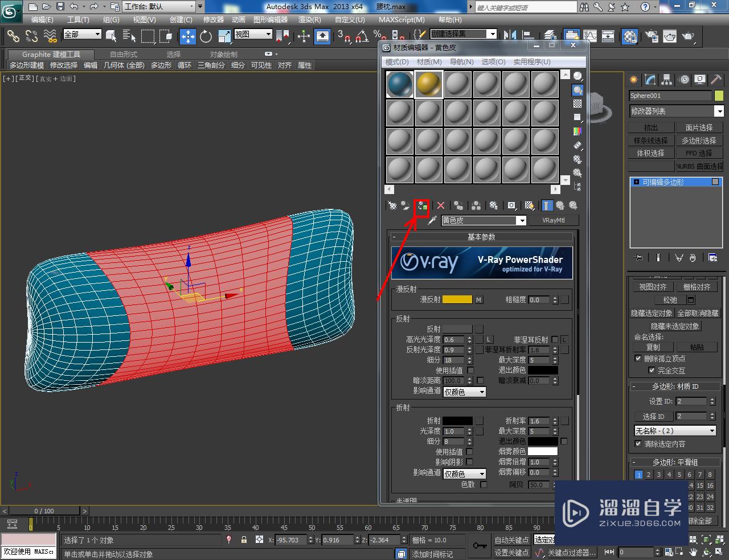This screenshot has height=560, width=729.
Task: Click diffuse map M button
Action: point(479,299)
